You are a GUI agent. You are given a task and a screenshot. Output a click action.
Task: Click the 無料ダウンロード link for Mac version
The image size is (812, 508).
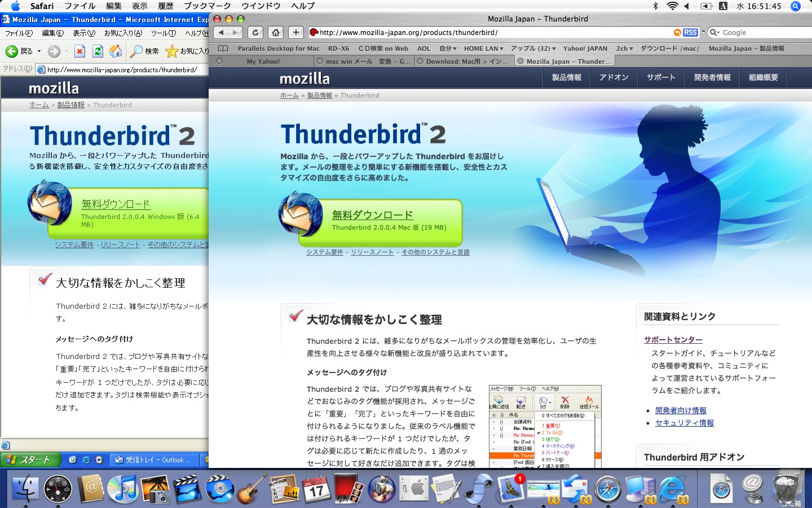tap(372, 215)
